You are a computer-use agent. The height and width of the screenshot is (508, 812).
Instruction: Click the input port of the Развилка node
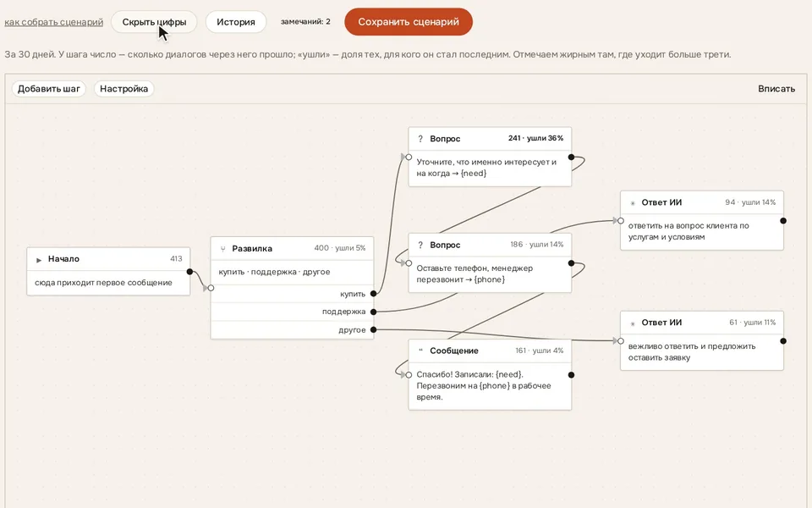(x=211, y=288)
